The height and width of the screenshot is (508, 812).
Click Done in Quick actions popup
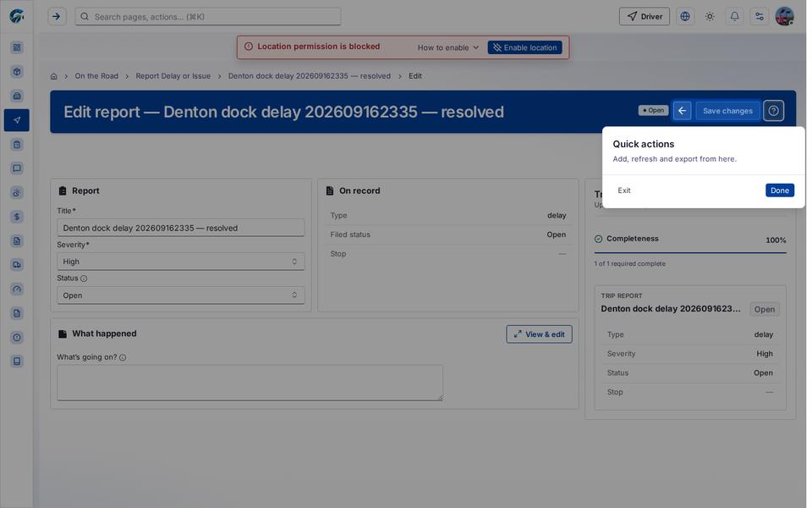pyautogui.click(x=779, y=190)
